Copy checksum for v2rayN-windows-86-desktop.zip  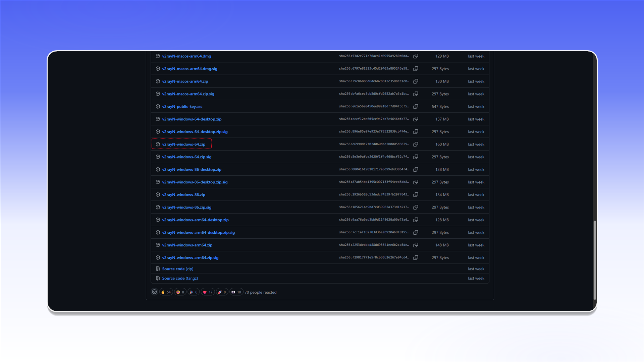[x=416, y=170]
